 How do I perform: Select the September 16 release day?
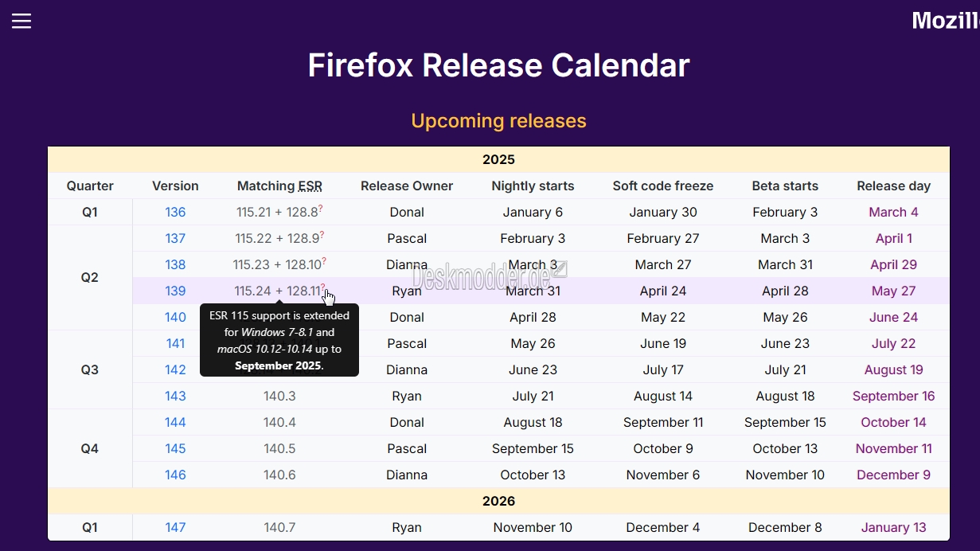click(x=893, y=396)
